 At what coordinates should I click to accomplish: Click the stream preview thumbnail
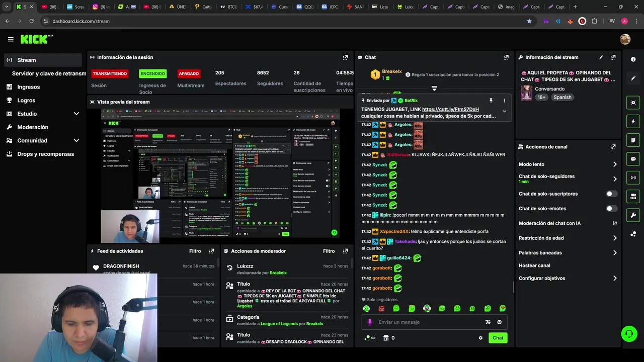pyautogui.click(x=220, y=175)
